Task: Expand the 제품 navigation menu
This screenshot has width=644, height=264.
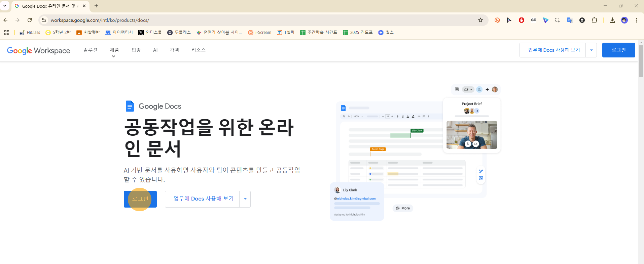Action: pos(114,50)
